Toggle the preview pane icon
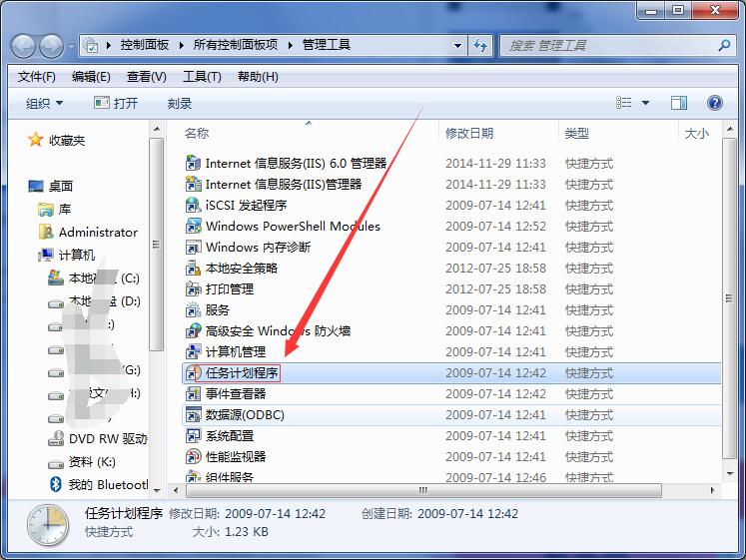This screenshot has width=746, height=560. coord(678,103)
